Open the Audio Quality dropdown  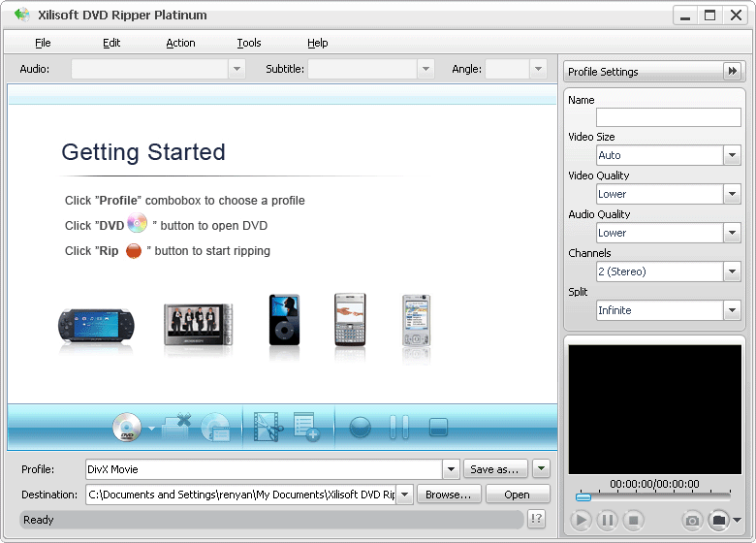[x=732, y=233]
